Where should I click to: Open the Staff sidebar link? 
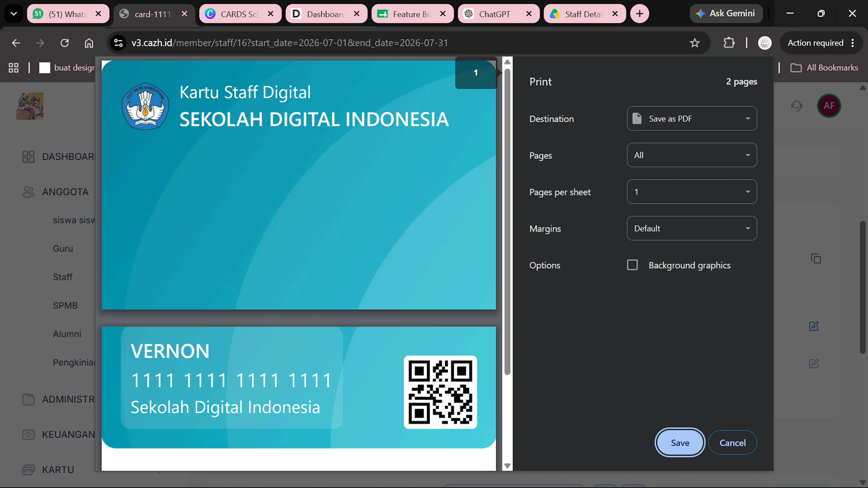coord(63,277)
